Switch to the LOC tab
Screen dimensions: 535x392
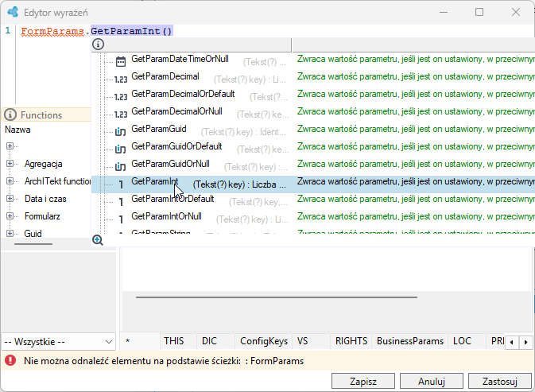[x=467, y=341]
